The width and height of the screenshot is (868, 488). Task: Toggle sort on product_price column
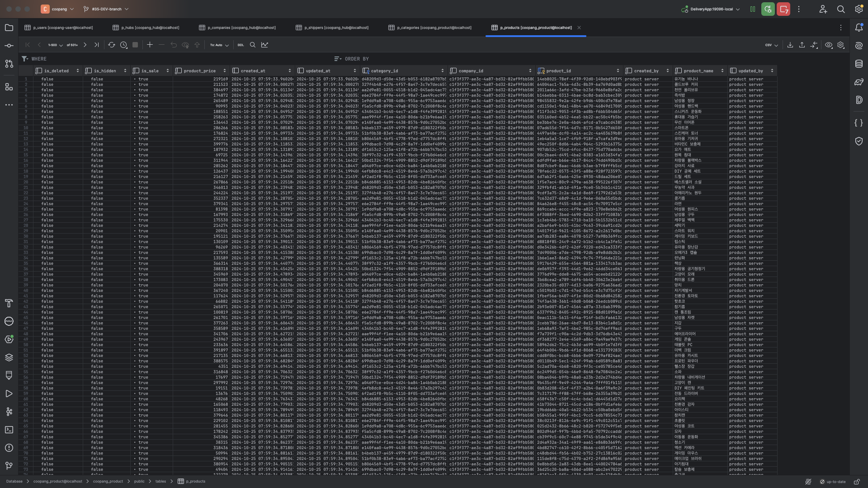tap(225, 71)
